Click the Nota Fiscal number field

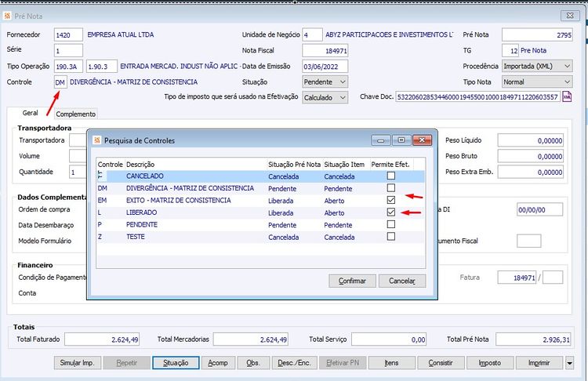325,50
